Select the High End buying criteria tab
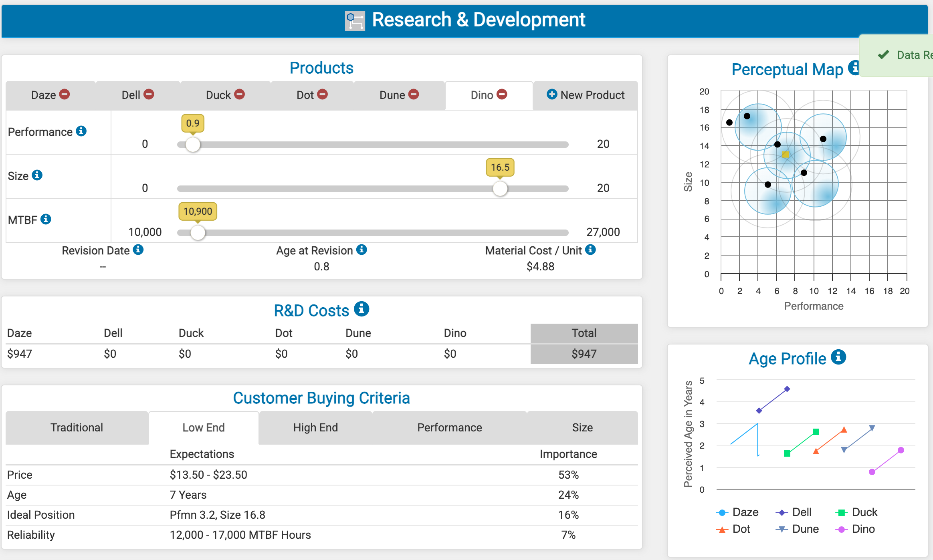Viewport: 933px width, 560px height. click(x=315, y=427)
